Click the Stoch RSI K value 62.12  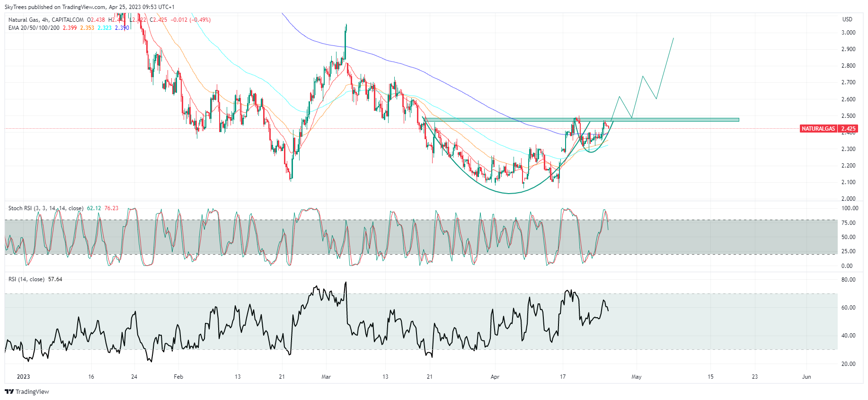point(94,208)
